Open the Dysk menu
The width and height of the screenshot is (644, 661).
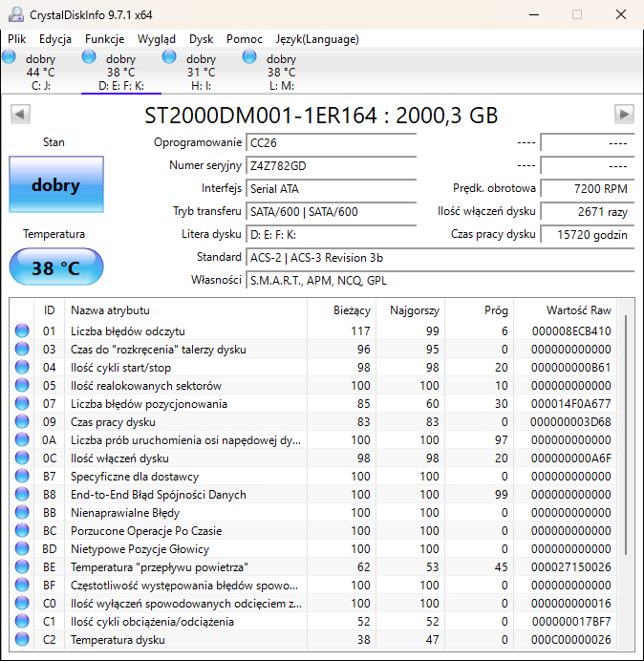201,39
